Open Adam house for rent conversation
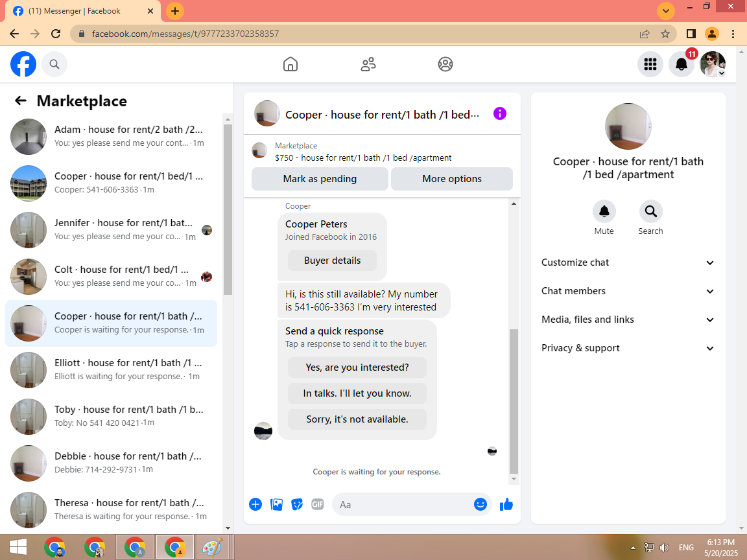This screenshot has height=560, width=747. 111,137
